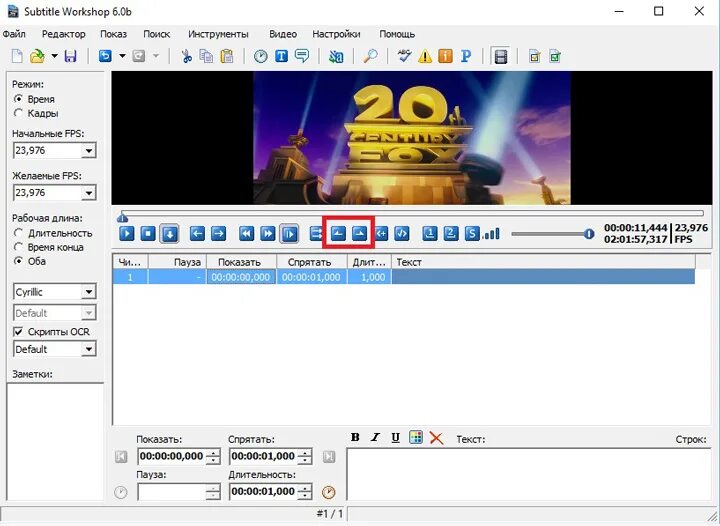Screen dimensions: 720x526
Task: Expand the undo history arrow
Action: pyautogui.click(x=122, y=56)
